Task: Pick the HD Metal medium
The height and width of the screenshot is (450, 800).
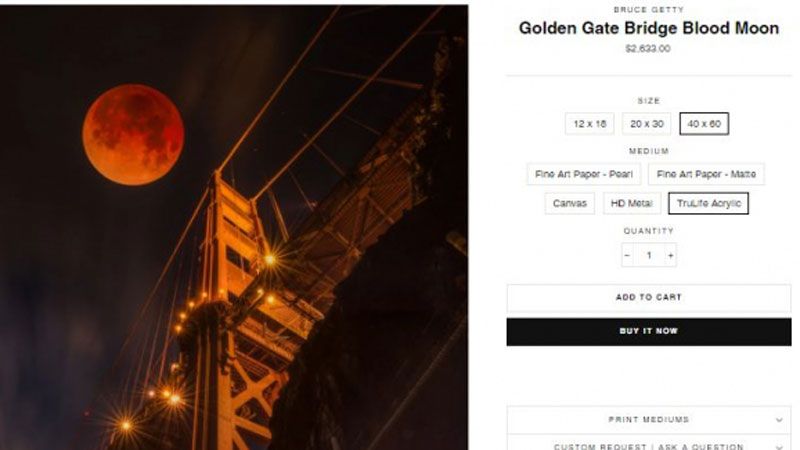Action: coord(632,203)
